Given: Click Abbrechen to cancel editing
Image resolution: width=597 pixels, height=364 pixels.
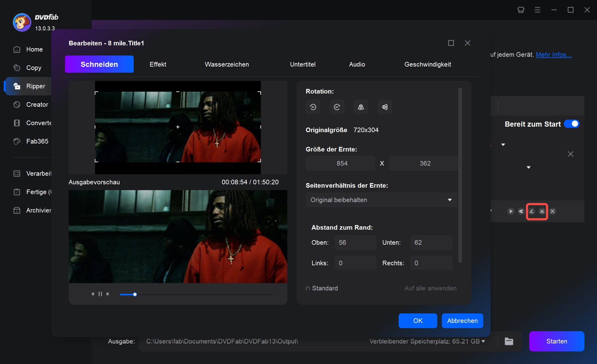Looking at the screenshot, I should 462,321.
